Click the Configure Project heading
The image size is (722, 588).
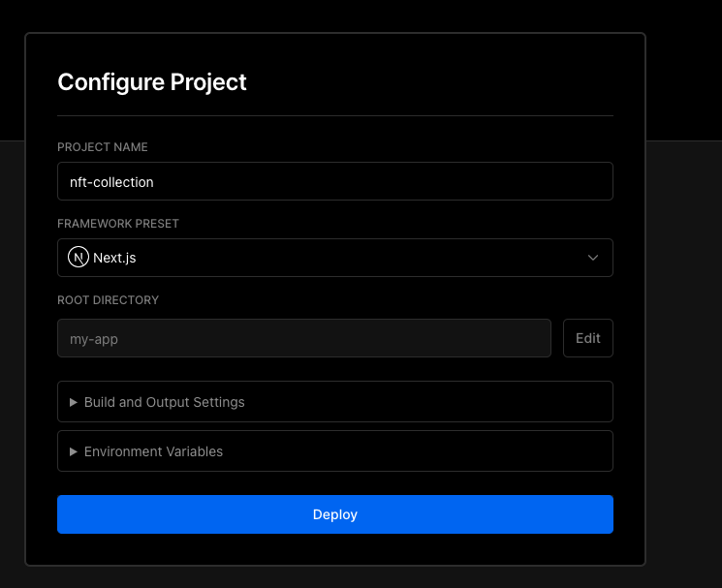[152, 82]
